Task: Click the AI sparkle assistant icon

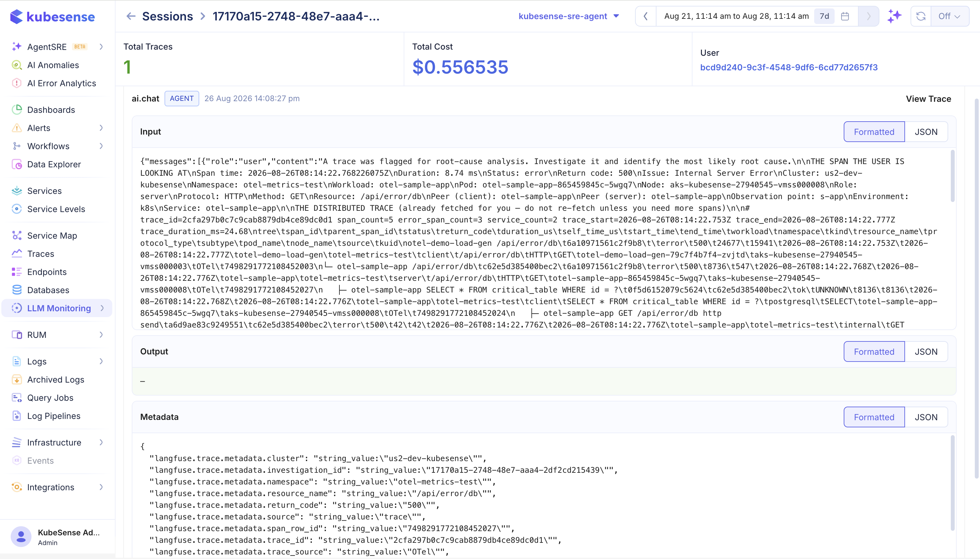Action: [894, 16]
